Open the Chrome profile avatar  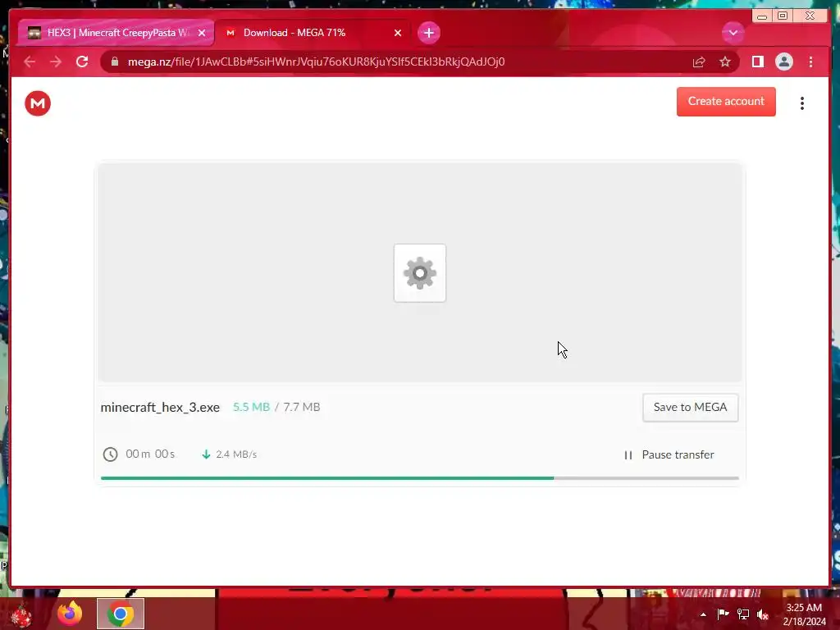783,62
